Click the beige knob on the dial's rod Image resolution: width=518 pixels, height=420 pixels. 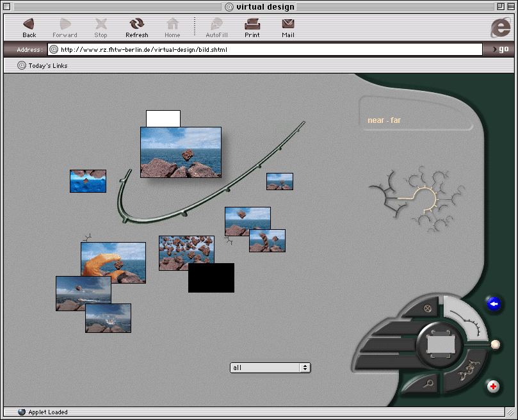(495, 344)
